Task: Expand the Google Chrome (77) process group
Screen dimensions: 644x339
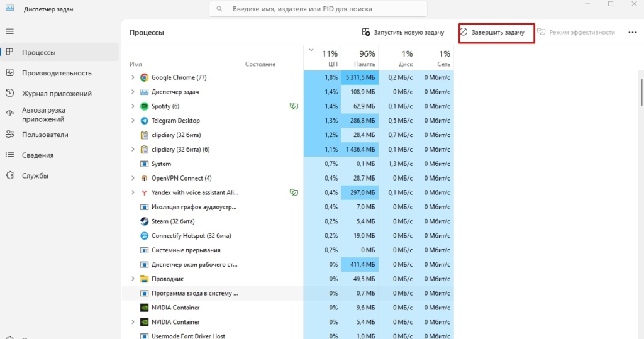Action: pos(133,77)
